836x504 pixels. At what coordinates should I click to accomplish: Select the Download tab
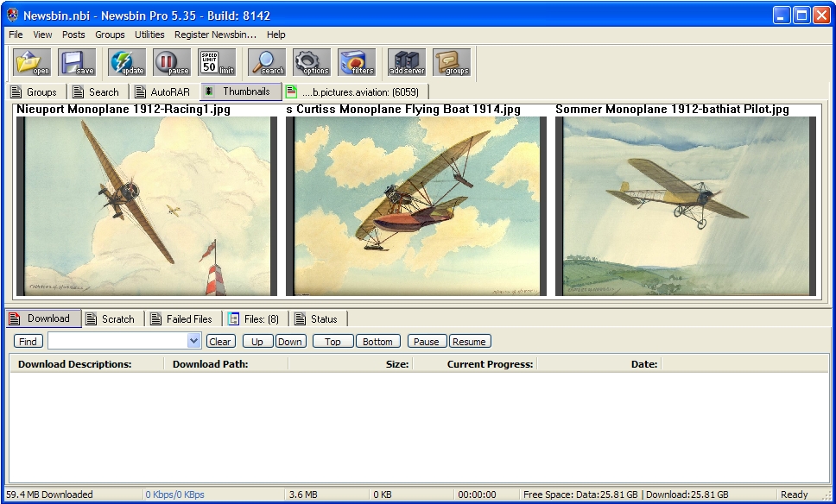44,318
